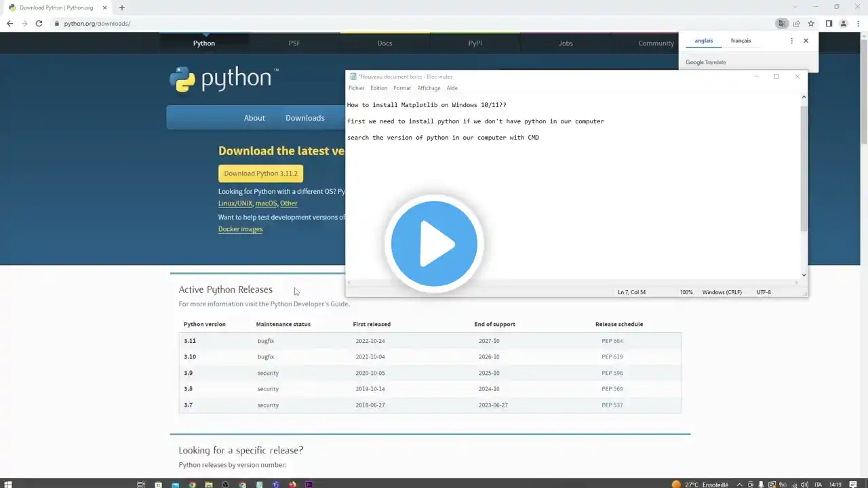Click the Download Python 3.11.2 button
This screenshot has width=868, height=488.
(x=261, y=174)
